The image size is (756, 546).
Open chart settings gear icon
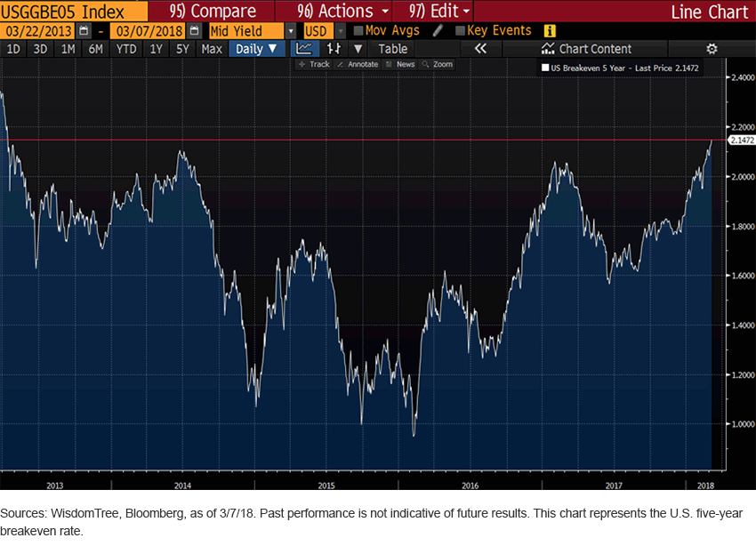[x=712, y=49]
